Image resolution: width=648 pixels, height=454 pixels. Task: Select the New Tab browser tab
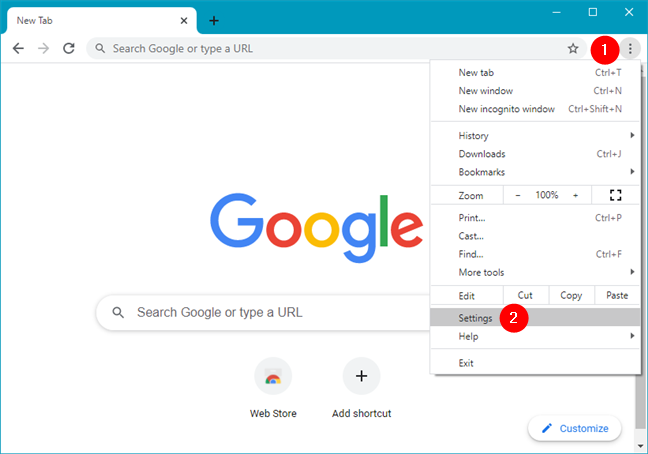tap(101, 21)
